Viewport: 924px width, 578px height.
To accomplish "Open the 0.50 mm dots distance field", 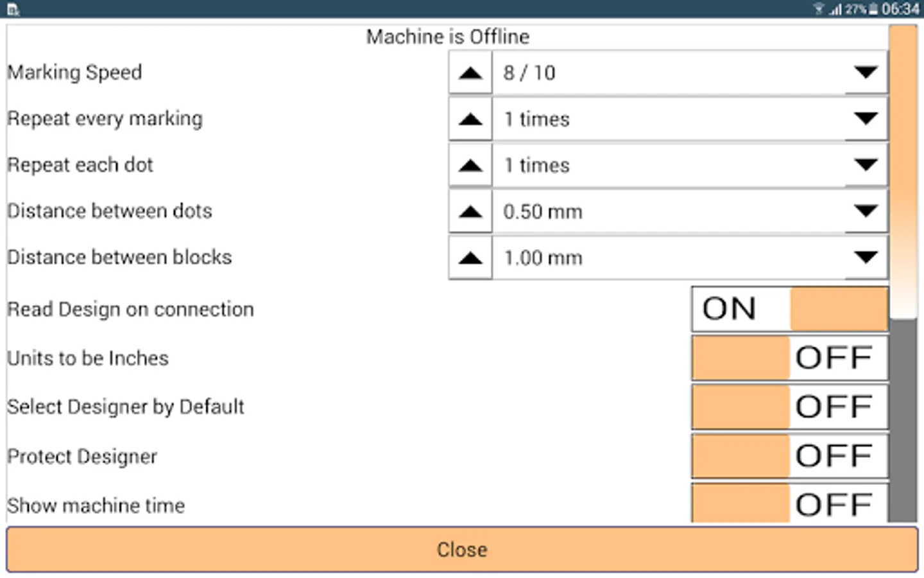I will point(669,211).
